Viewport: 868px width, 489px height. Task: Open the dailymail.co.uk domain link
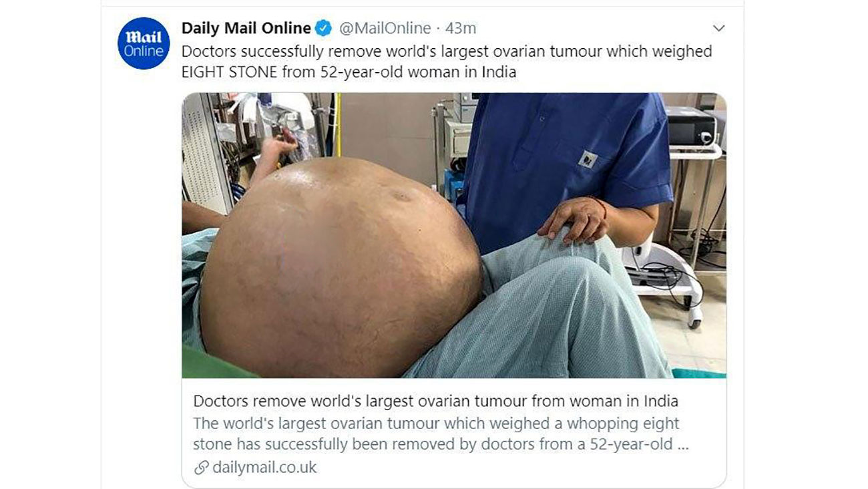point(264,467)
